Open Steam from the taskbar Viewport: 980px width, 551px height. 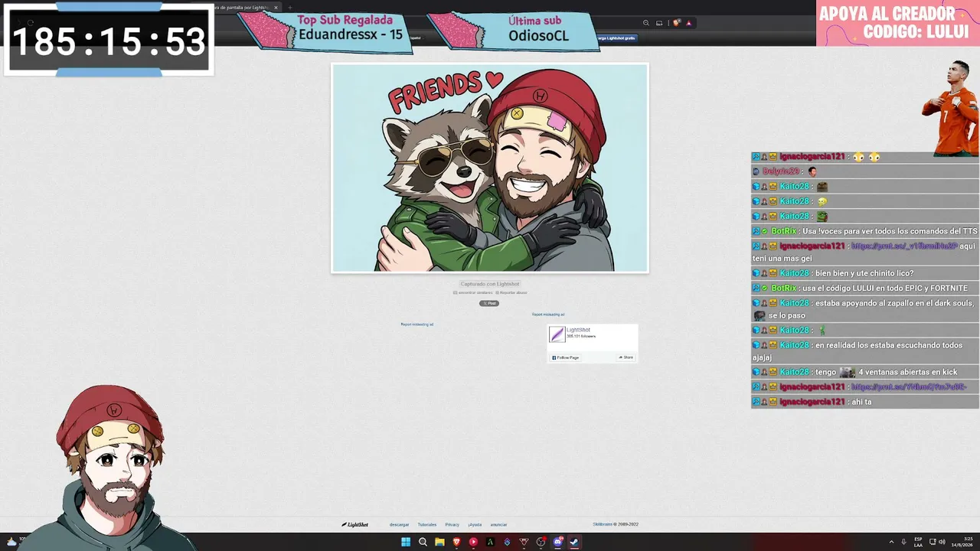click(574, 542)
